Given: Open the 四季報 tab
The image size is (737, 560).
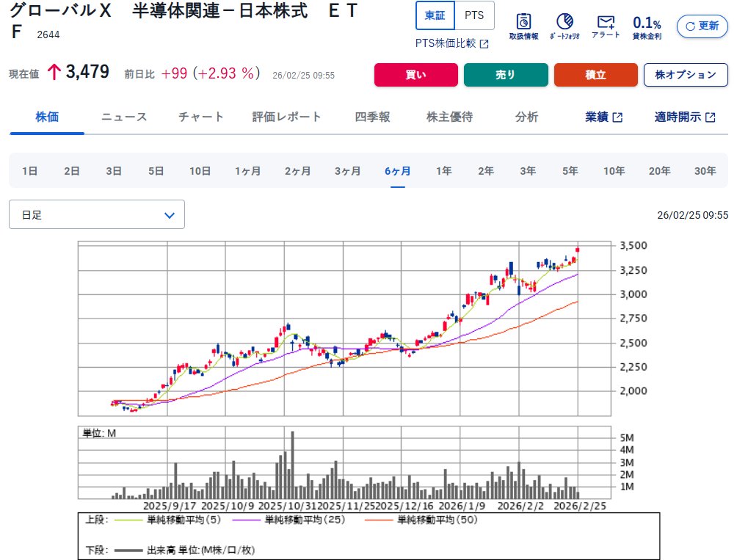Looking at the screenshot, I should (x=372, y=117).
